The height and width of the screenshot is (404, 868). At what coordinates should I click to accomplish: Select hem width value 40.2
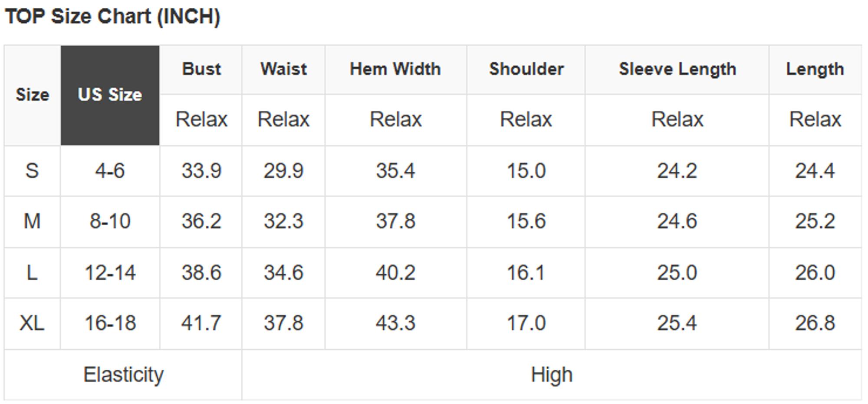pyautogui.click(x=395, y=273)
